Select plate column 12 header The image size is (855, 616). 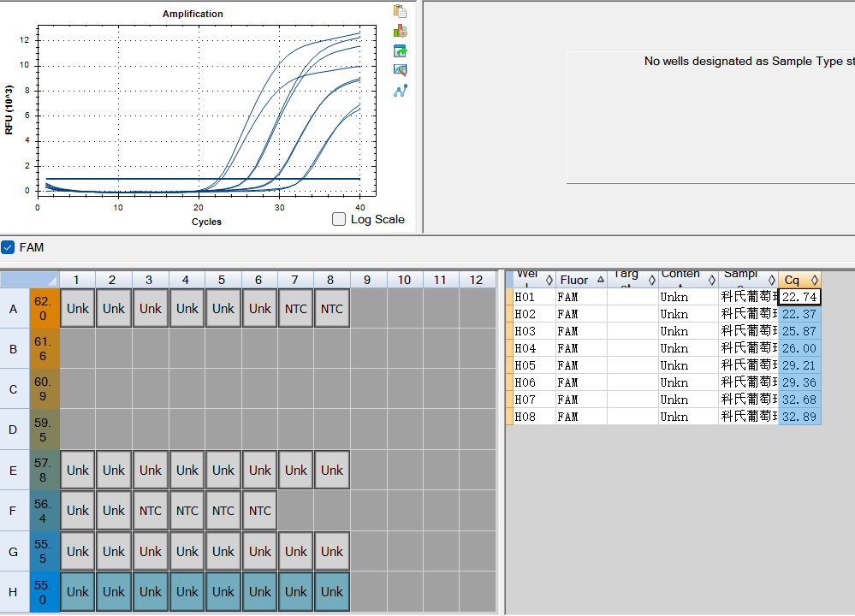[477, 280]
